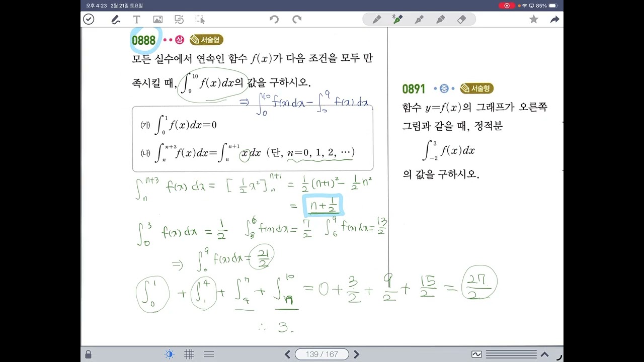Choose the selection lasso tool
The width and height of the screenshot is (644, 362).
[200, 20]
